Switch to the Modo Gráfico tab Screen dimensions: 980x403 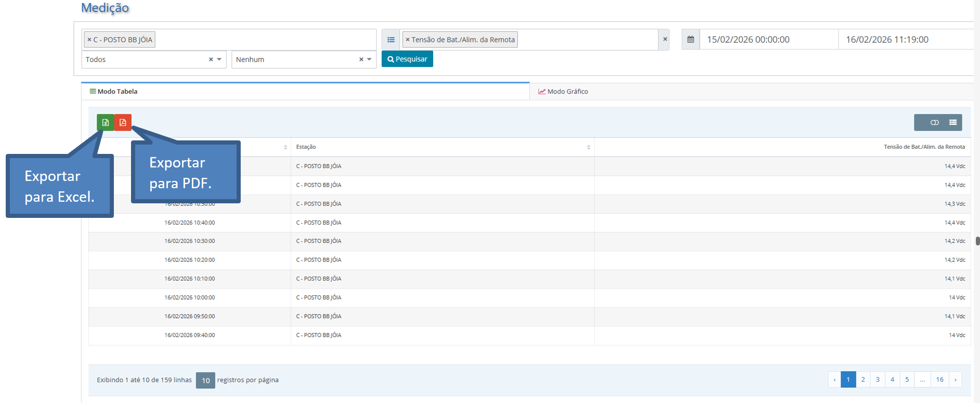click(563, 92)
